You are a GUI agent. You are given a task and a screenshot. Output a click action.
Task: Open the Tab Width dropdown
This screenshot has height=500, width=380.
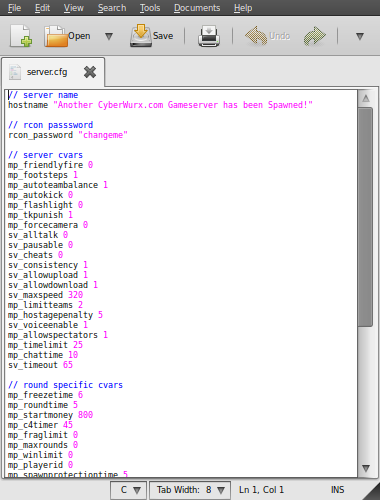190,490
